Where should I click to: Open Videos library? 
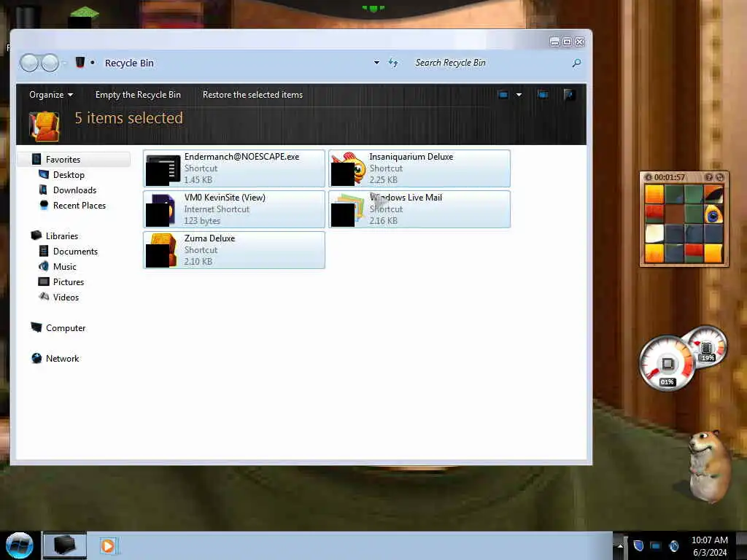(66, 297)
